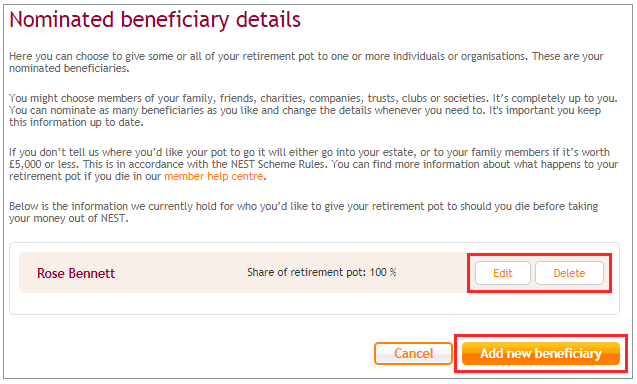This screenshot has height=384, width=637.
Task: Click the '£5,000 or less' text
Action: coord(43,164)
